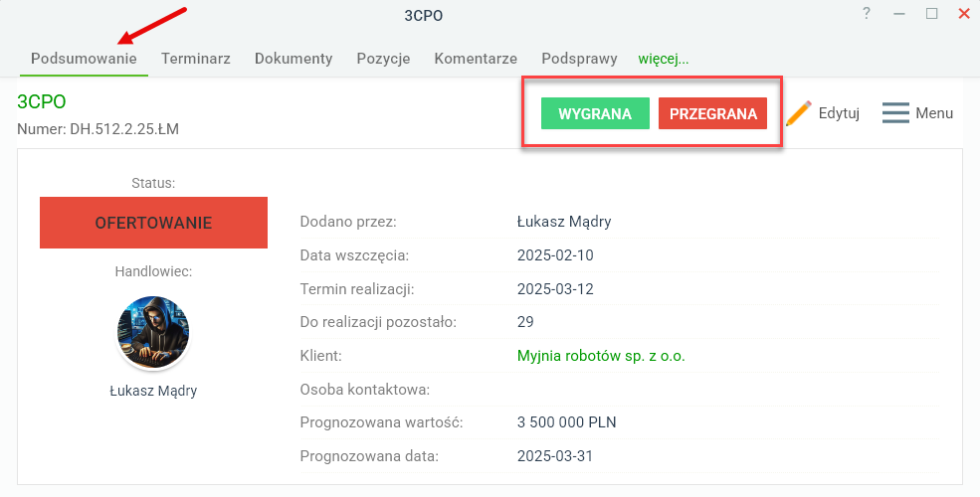Click the Dodano przez label
Viewport: 980px width, 497px height.
coord(348,222)
